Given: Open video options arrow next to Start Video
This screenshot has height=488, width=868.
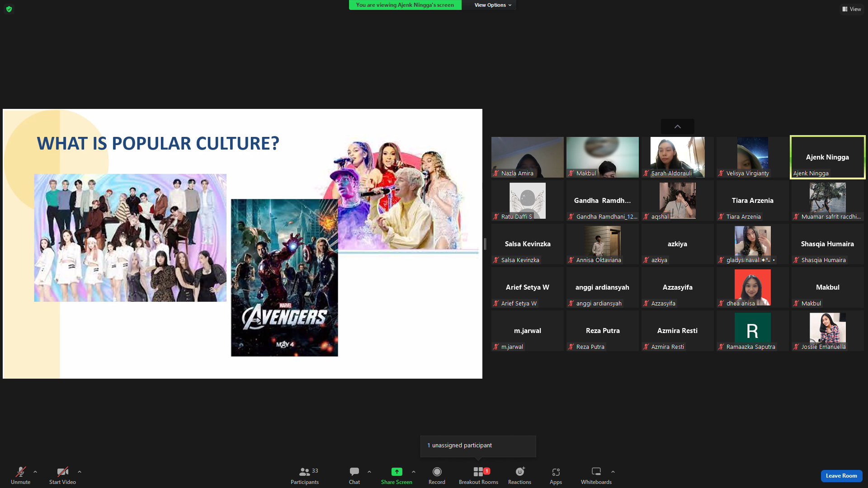Looking at the screenshot, I should (x=80, y=472).
